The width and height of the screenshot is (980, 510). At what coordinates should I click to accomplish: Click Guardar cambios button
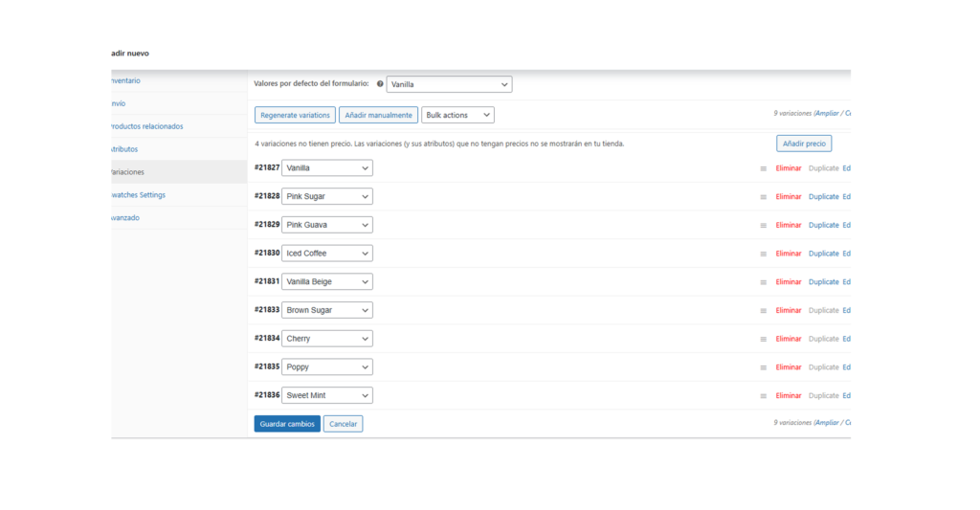pos(287,424)
